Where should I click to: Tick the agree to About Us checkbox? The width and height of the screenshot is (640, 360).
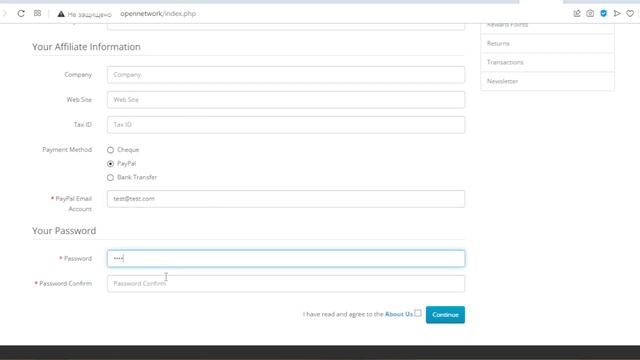(418, 313)
